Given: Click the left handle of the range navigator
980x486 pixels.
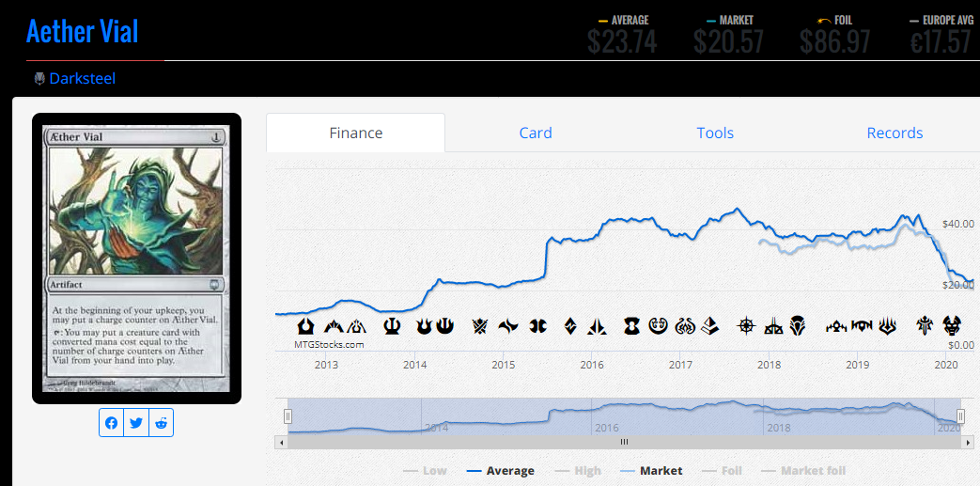Looking at the screenshot, I should (288, 416).
